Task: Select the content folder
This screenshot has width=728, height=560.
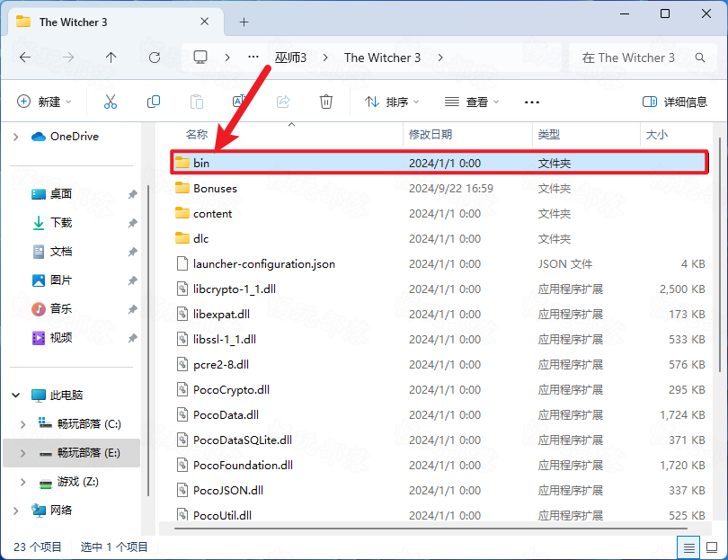Action: coord(439,214)
